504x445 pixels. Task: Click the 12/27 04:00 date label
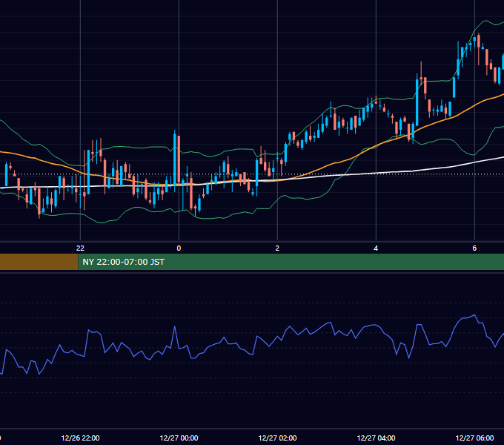376,438
